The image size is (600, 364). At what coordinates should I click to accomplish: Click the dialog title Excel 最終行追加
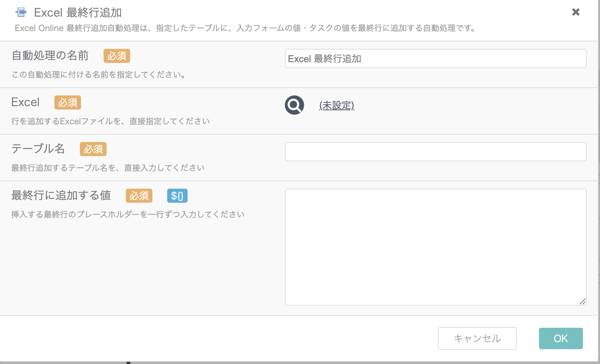coord(78,13)
